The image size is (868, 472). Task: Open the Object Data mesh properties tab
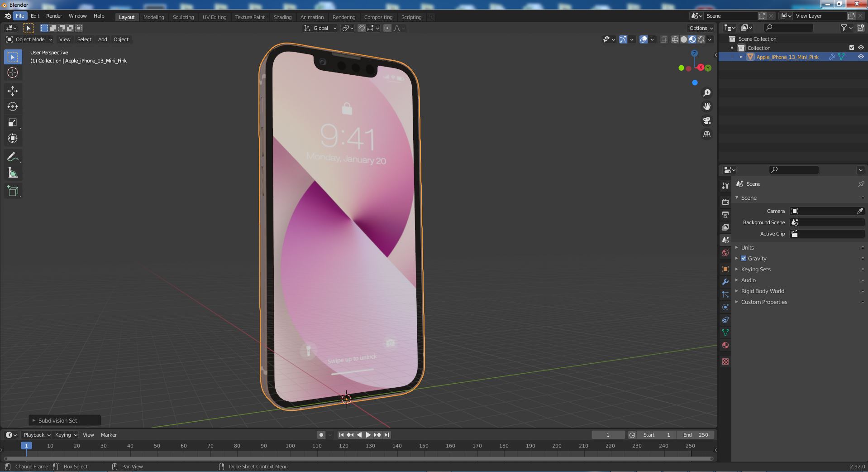[x=725, y=332]
